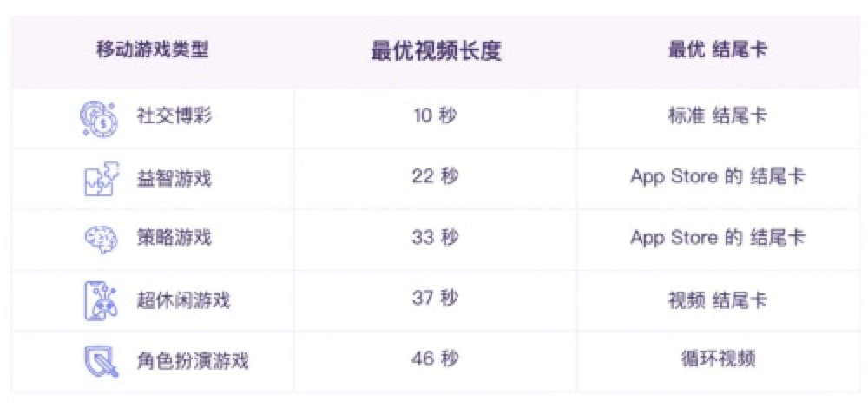Click the 超休闲游戏 label
Viewport: 868px width, 415px height.
click(x=182, y=300)
